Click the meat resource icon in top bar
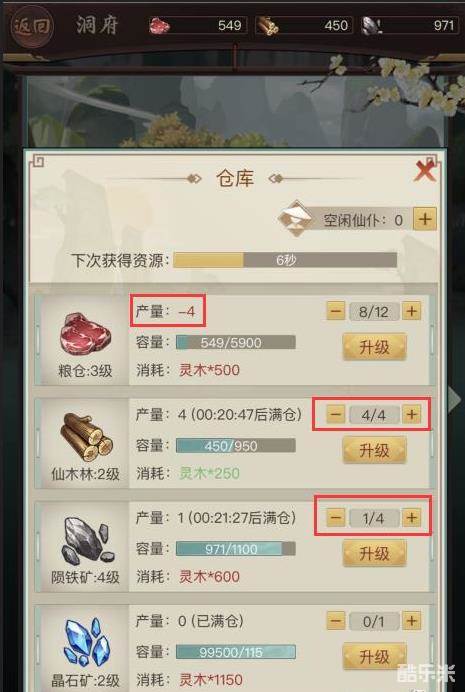Screen dimensions: 465x692 pos(160,25)
